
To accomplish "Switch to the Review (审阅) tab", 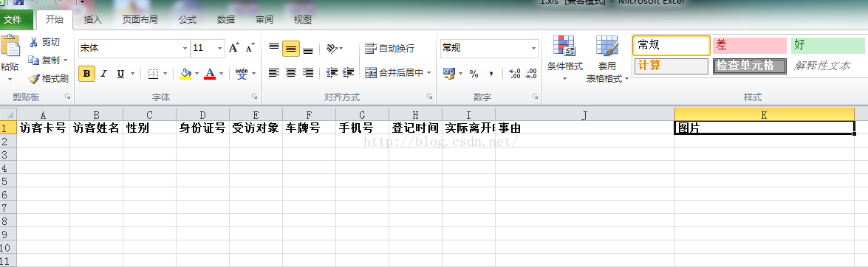I will coord(264,20).
